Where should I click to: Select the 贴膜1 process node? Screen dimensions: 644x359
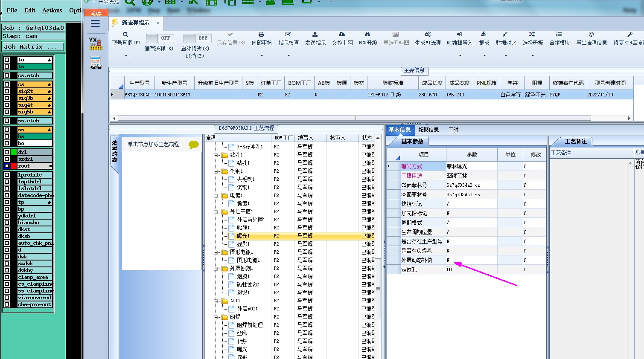click(243, 228)
